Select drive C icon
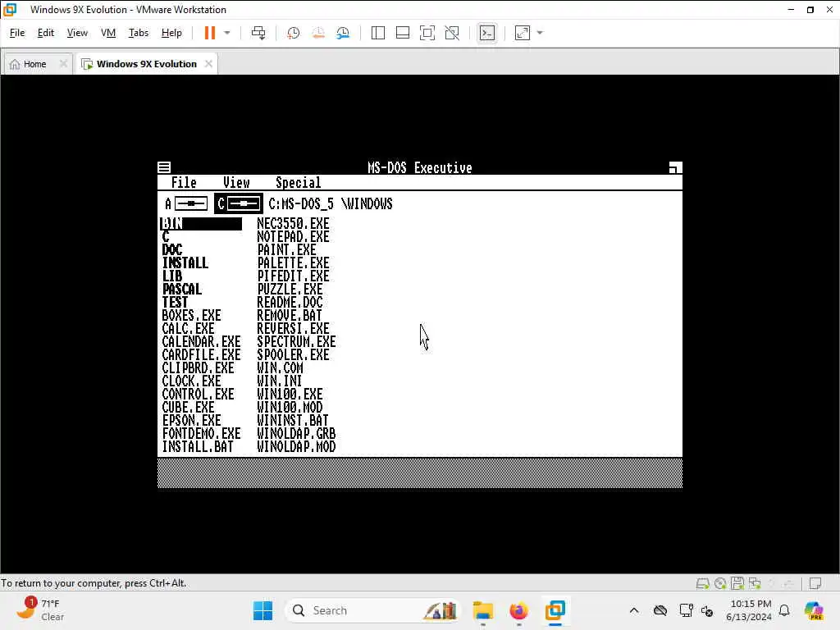 (x=239, y=203)
